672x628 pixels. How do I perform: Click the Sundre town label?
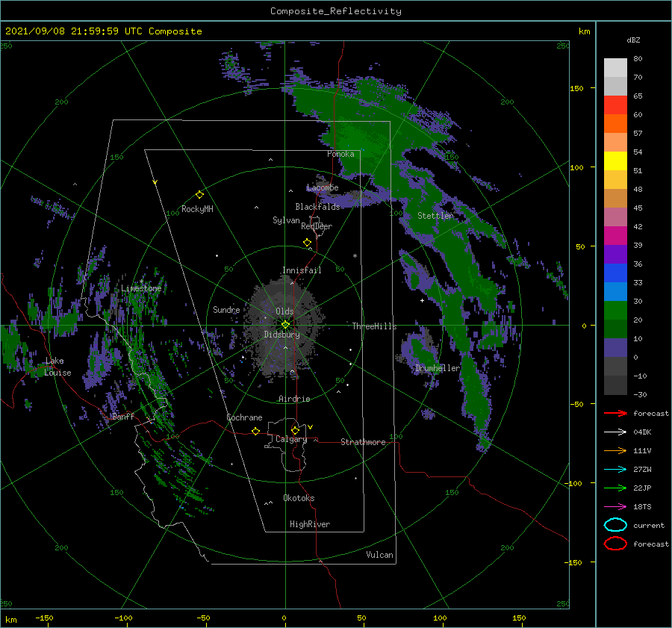pos(226,309)
